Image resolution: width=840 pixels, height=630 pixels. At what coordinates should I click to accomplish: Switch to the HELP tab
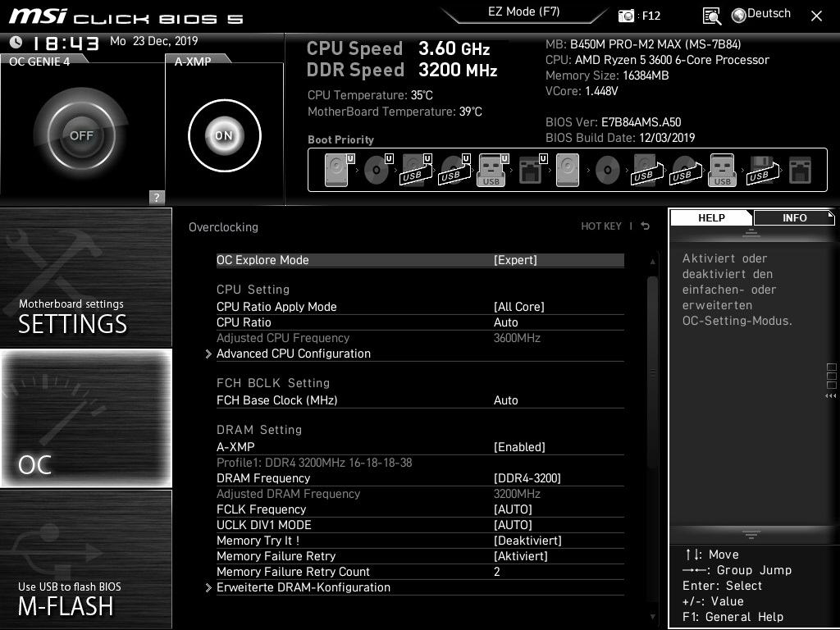click(x=711, y=218)
